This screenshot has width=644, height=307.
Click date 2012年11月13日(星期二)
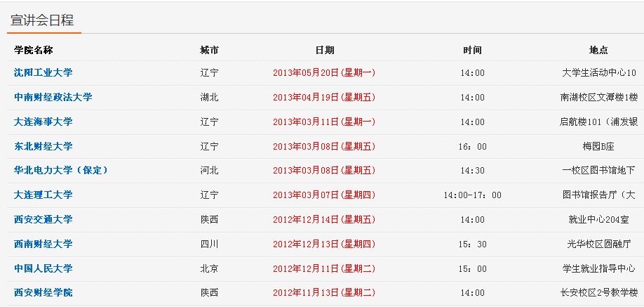(324, 292)
